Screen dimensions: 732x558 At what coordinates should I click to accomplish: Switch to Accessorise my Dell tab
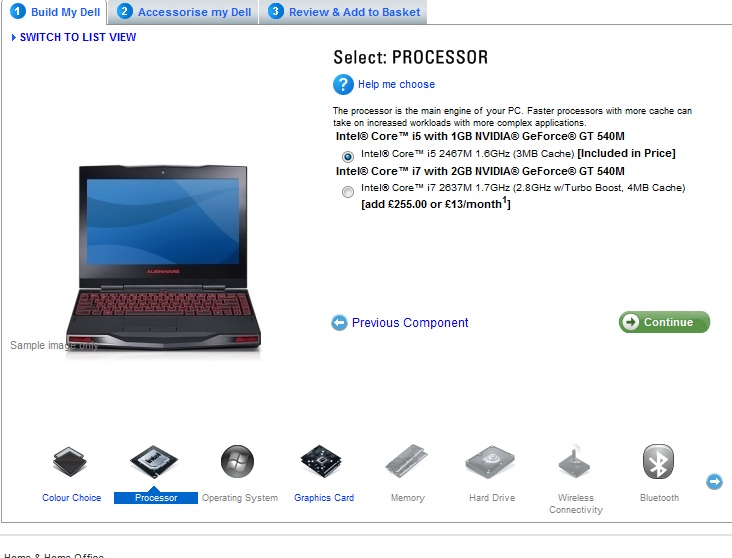point(184,12)
